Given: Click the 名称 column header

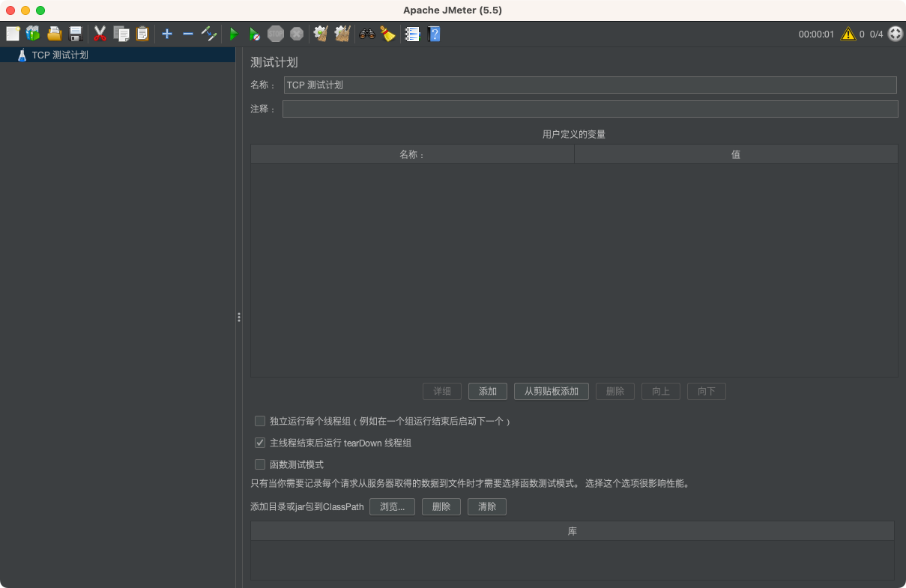Looking at the screenshot, I should (411, 154).
